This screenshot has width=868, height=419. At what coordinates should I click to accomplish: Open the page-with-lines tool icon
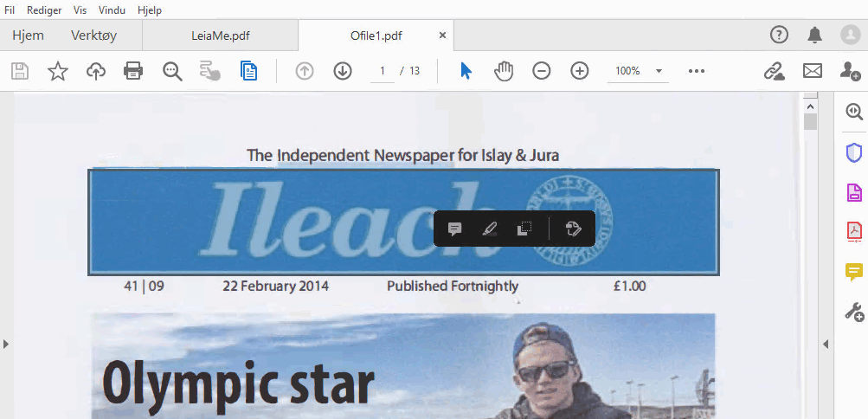[249, 71]
